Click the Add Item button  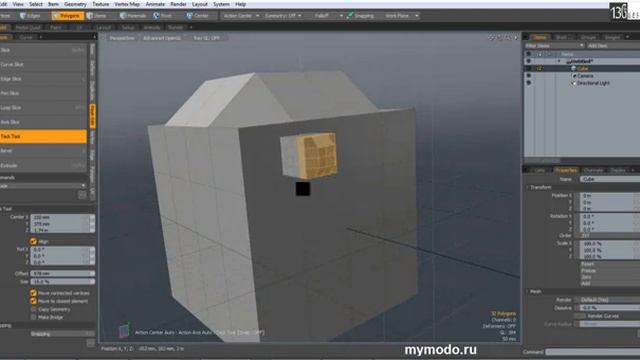coord(613,46)
